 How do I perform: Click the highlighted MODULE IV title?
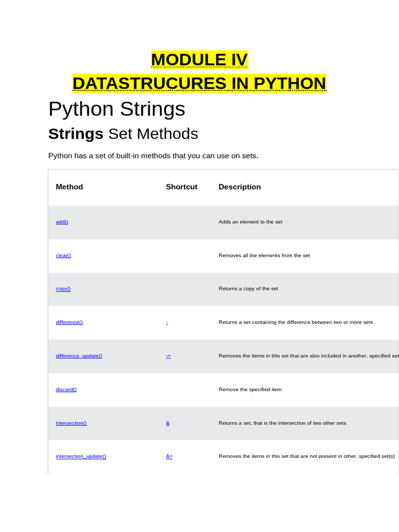click(199, 60)
